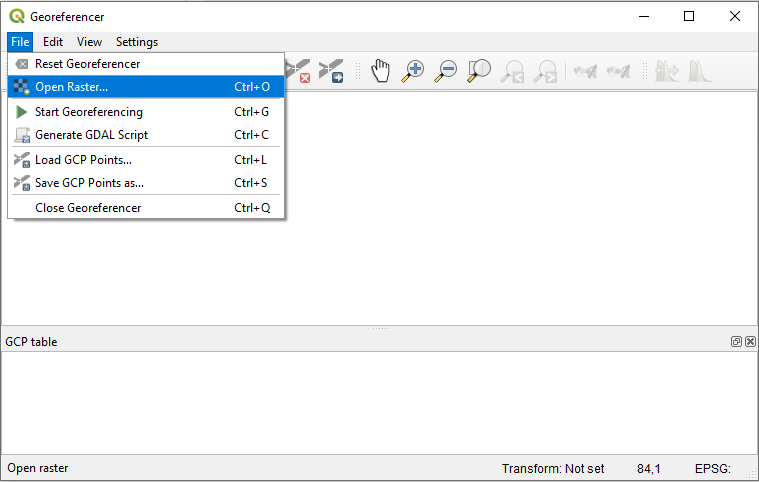The width and height of the screenshot is (759, 482).
Task: Open the File menu
Action: coord(20,42)
